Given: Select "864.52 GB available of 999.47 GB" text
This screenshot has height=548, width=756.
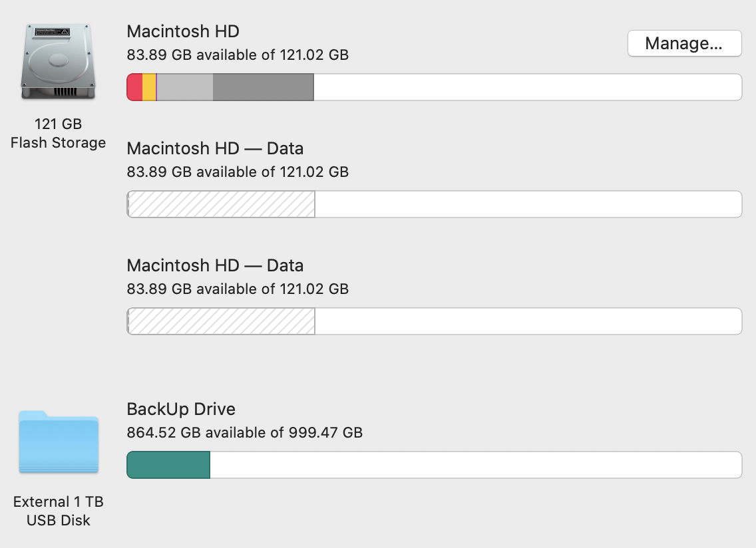Looking at the screenshot, I should pos(244,433).
